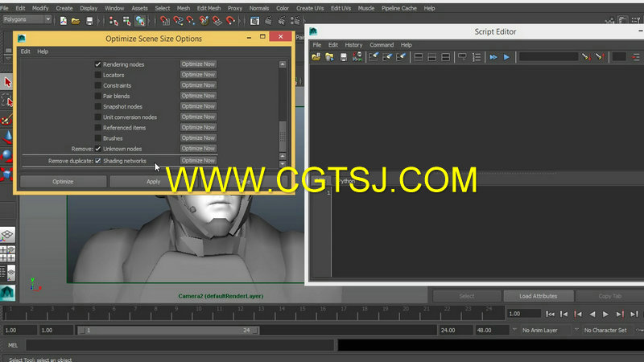Enable snap to curves magnet icon

(x=178, y=21)
